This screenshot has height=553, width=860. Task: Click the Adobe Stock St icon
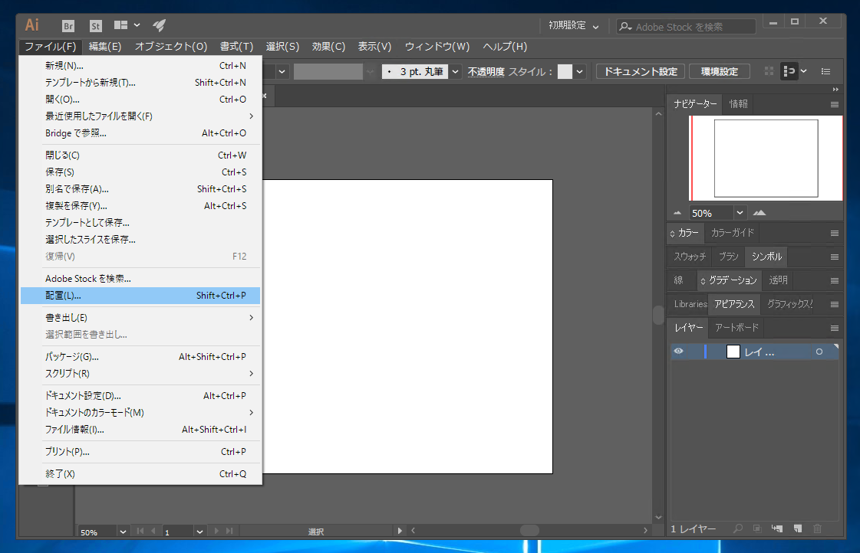coord(95,26)
